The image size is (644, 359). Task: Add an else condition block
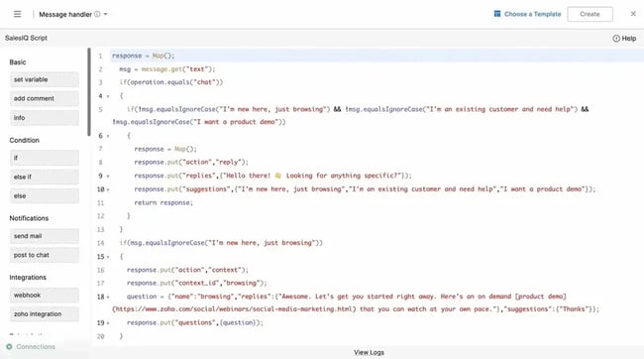pyautogui.click(x=45, y=195)
